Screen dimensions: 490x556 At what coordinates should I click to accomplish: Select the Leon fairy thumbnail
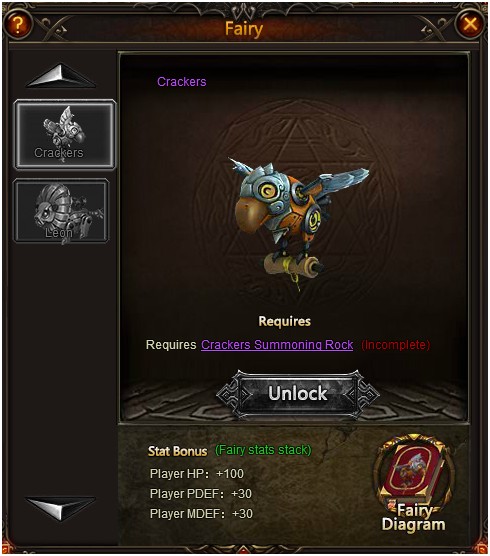click(61, 211)
